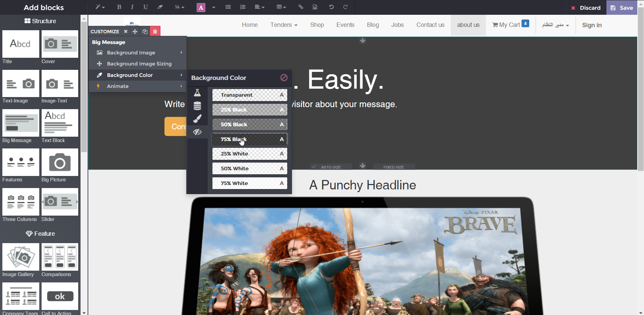Select the stacked layers color tab icon
Viewport: 644px width, 315px height.
point(197,105)
